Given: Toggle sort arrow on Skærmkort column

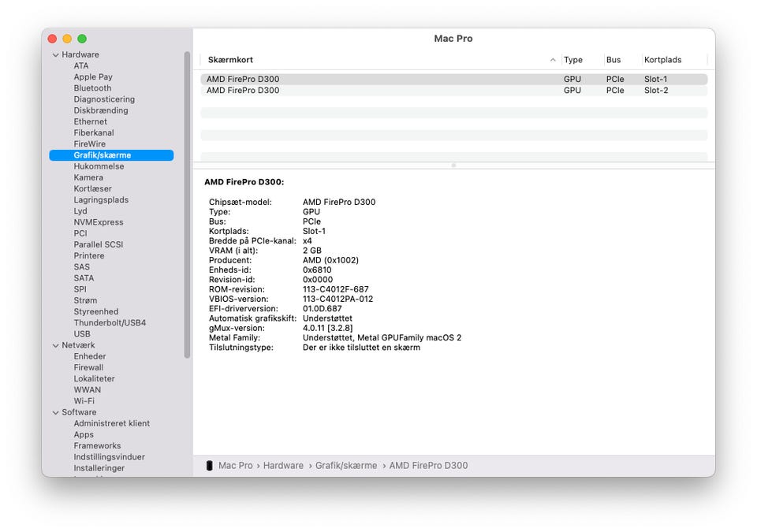Looking at the screenshot, I should click(552, 60).
